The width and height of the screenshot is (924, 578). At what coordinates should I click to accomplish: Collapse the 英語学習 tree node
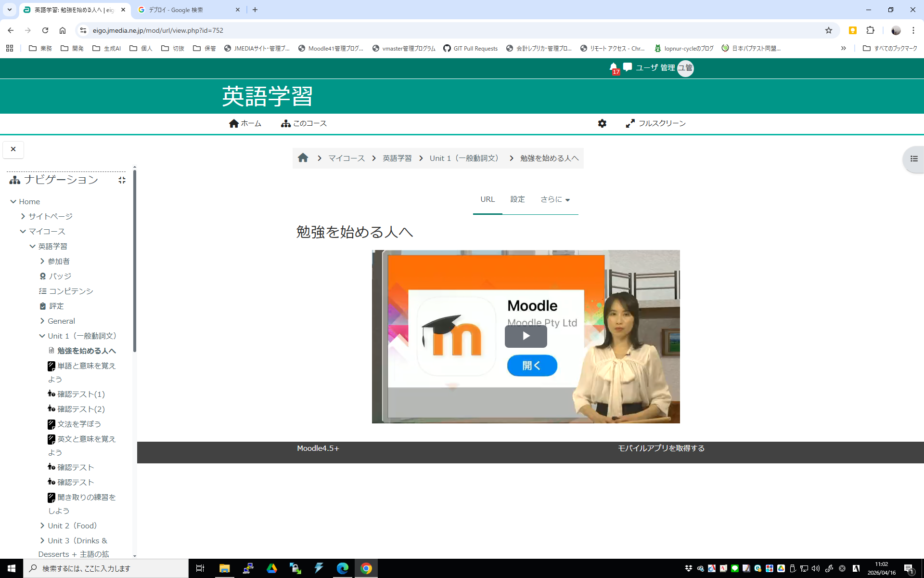(x=33, y=246)
